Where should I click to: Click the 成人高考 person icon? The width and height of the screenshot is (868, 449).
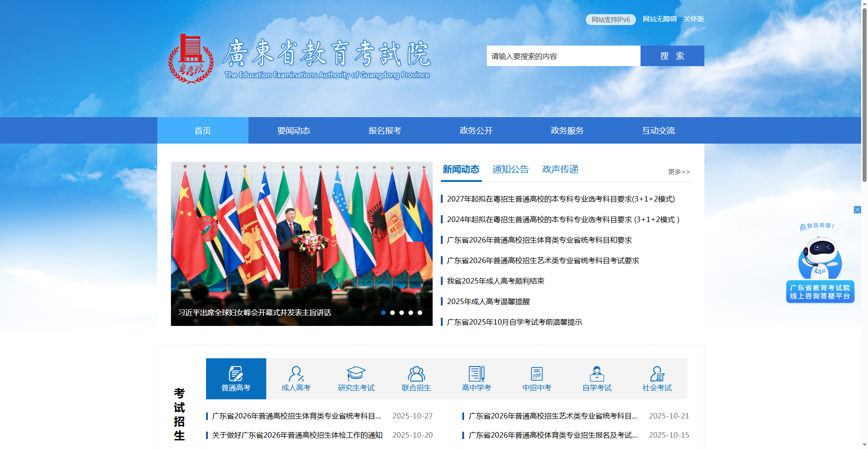295,374
